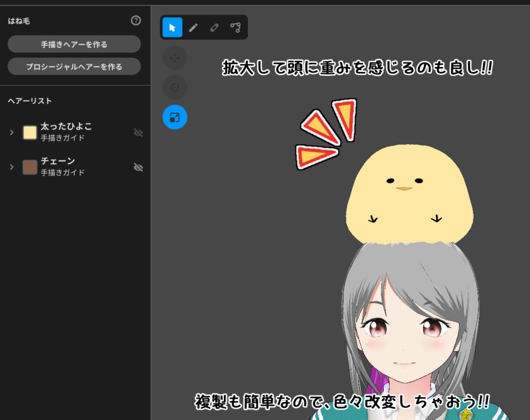Select the arrow selection tool in the toolbar
The width and height of the screenshot is (530, 420).
coord(171,27)
